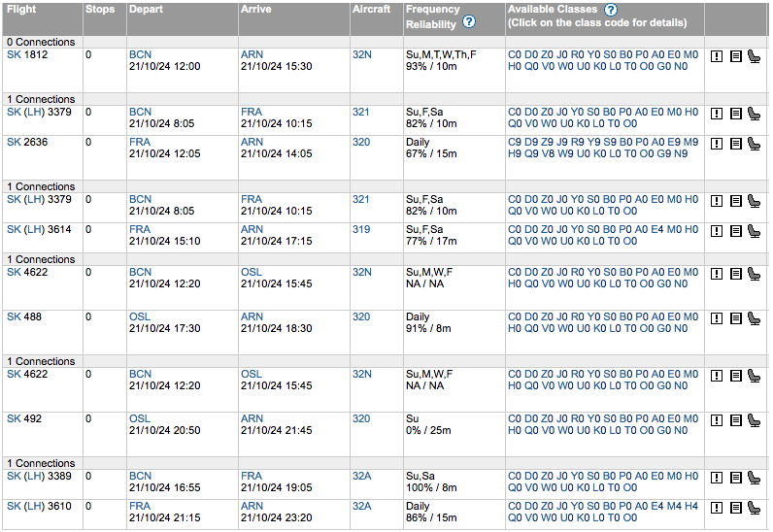The image size is (773, 532).
Task: Select class code C9 on flight SK 2636
Action: click(x=515, y=143)
